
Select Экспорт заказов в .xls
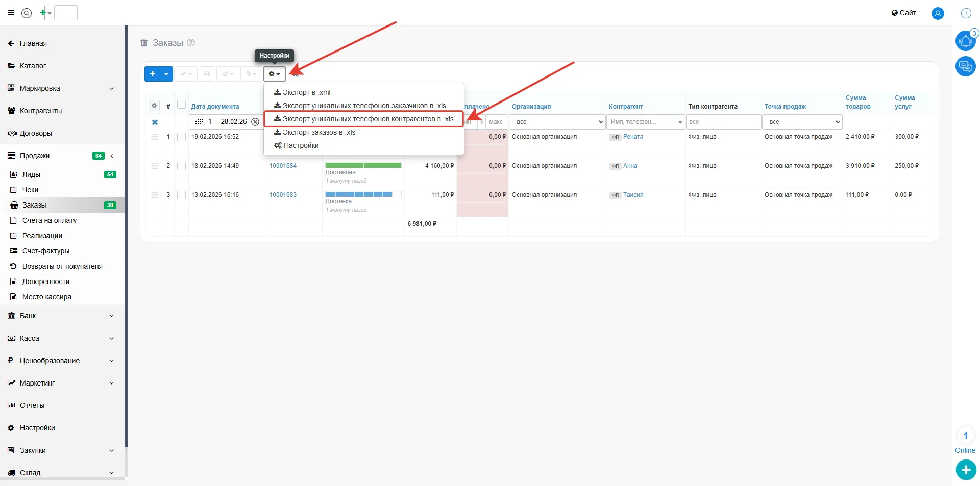pos(318,132)
